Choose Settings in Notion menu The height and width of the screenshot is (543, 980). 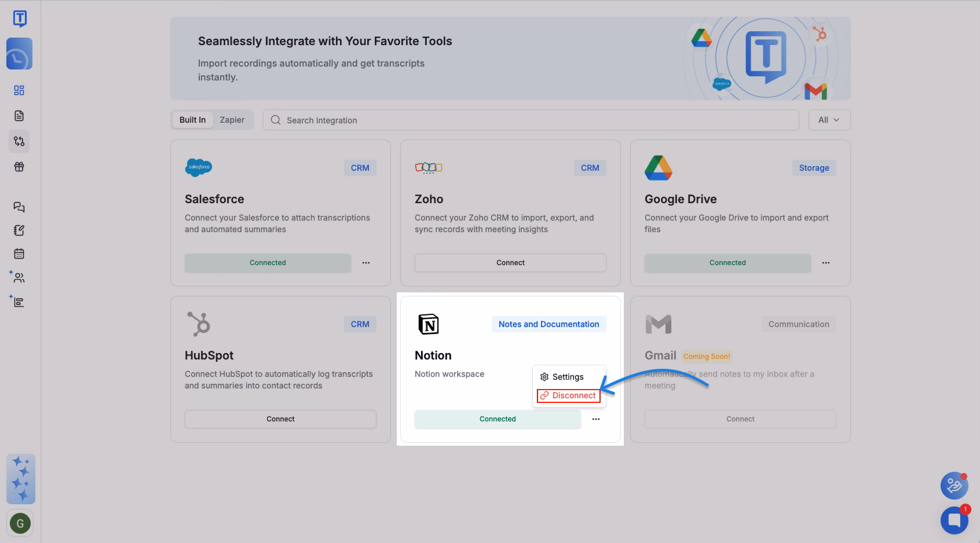click(x=562, y=377)
